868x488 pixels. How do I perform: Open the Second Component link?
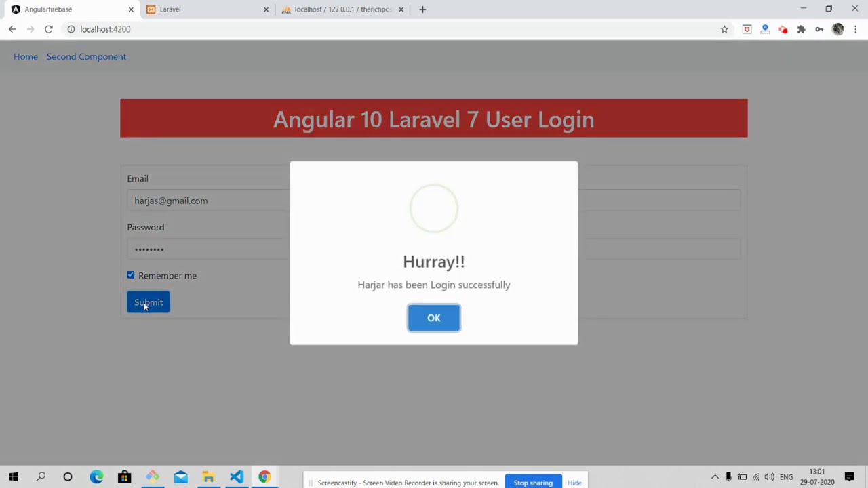pyautogui.click(x=86, y=56)
